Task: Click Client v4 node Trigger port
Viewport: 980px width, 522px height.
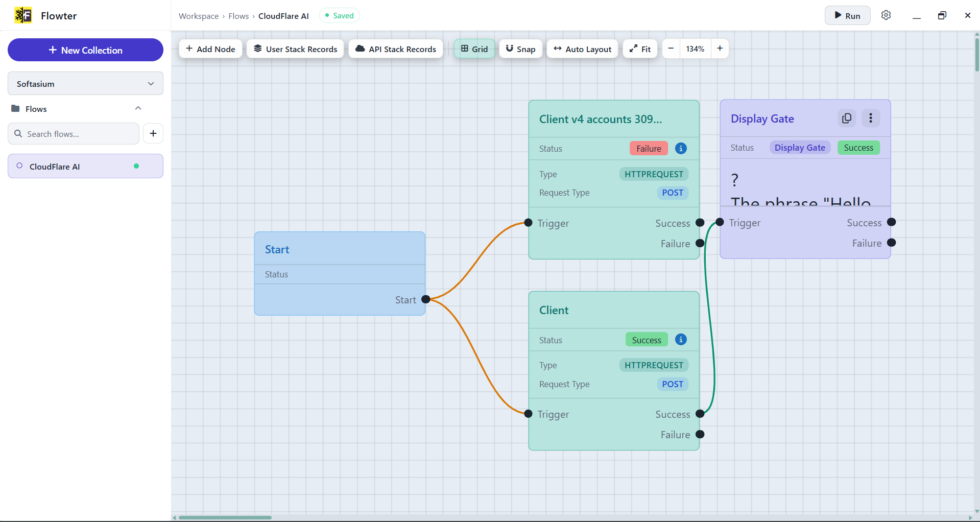Action: pos(529,223)
